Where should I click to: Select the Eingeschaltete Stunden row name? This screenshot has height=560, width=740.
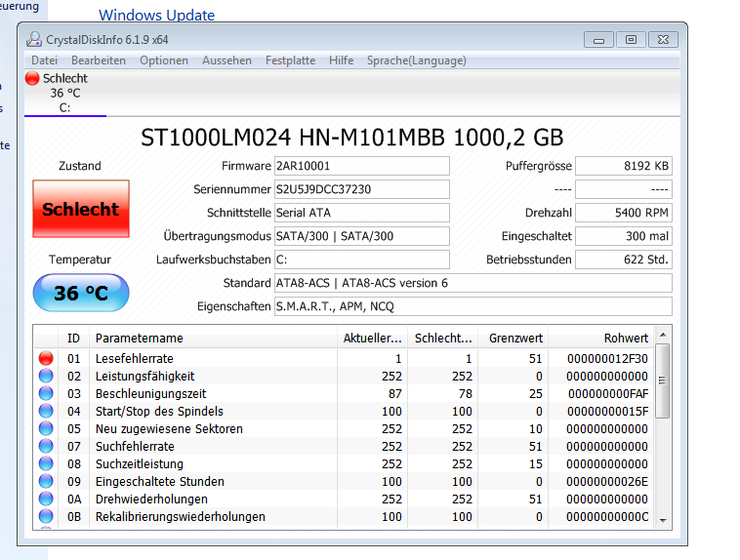tap(160, 481)
